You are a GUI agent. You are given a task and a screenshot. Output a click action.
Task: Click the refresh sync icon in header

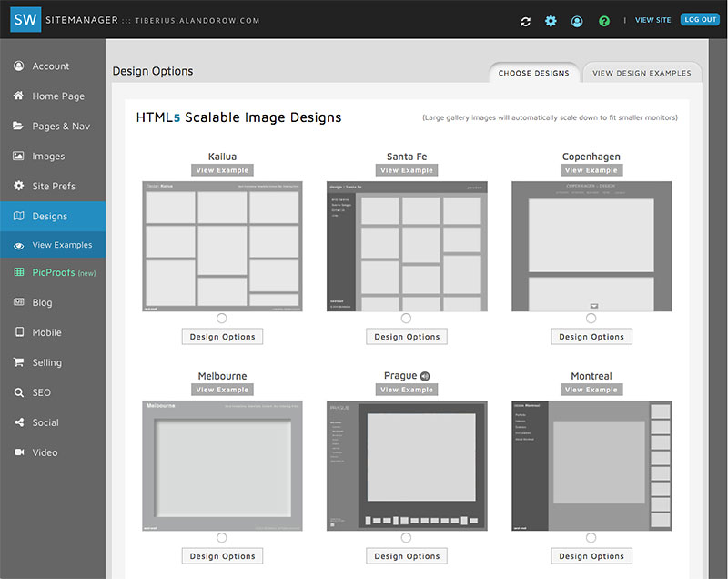525,20
